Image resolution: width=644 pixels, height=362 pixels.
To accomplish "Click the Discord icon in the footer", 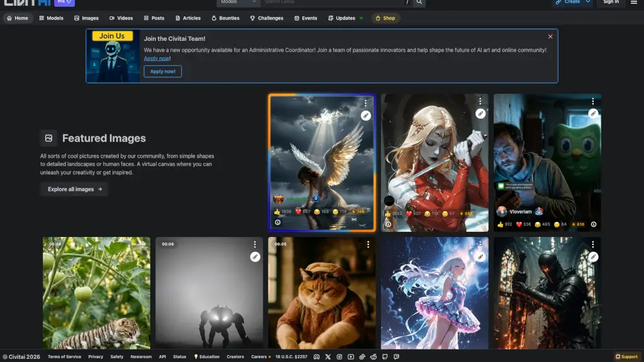I will click(x=316, y=357).
